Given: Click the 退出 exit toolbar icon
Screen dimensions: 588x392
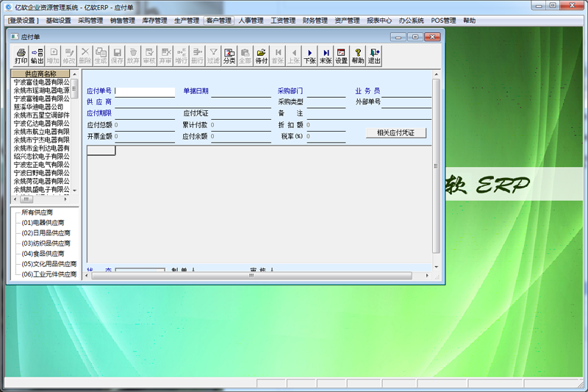Looking at the screenshot, I should (x=374, y=56).
